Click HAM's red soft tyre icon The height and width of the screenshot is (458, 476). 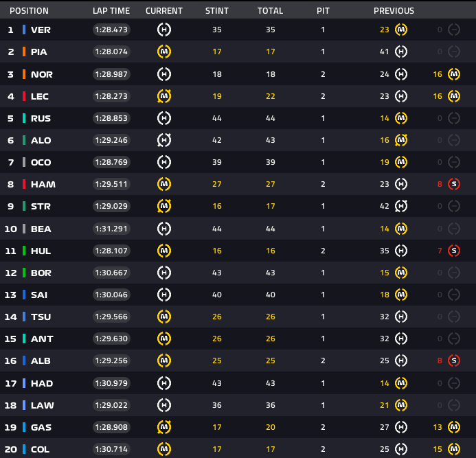(453, 184)
